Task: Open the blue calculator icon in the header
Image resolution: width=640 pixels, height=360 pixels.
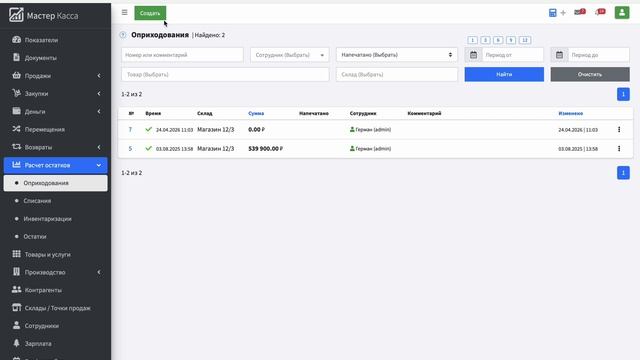Action: 552,13
